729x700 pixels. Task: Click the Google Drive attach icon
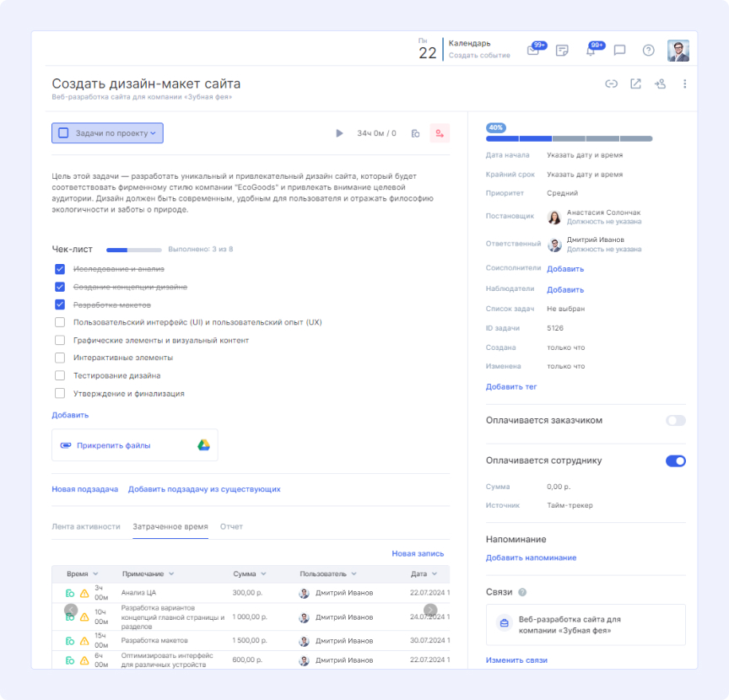tap(203, 445)
